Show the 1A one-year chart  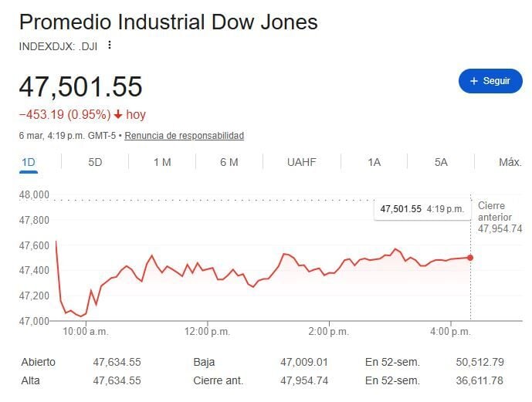tap(374, 162)
